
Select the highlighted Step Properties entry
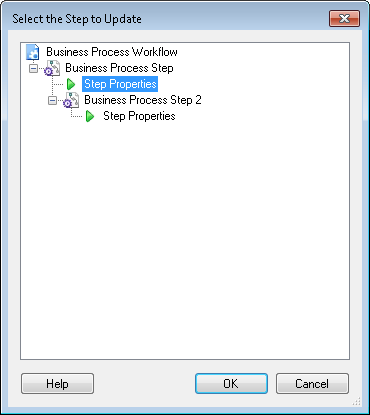[120, 84]
